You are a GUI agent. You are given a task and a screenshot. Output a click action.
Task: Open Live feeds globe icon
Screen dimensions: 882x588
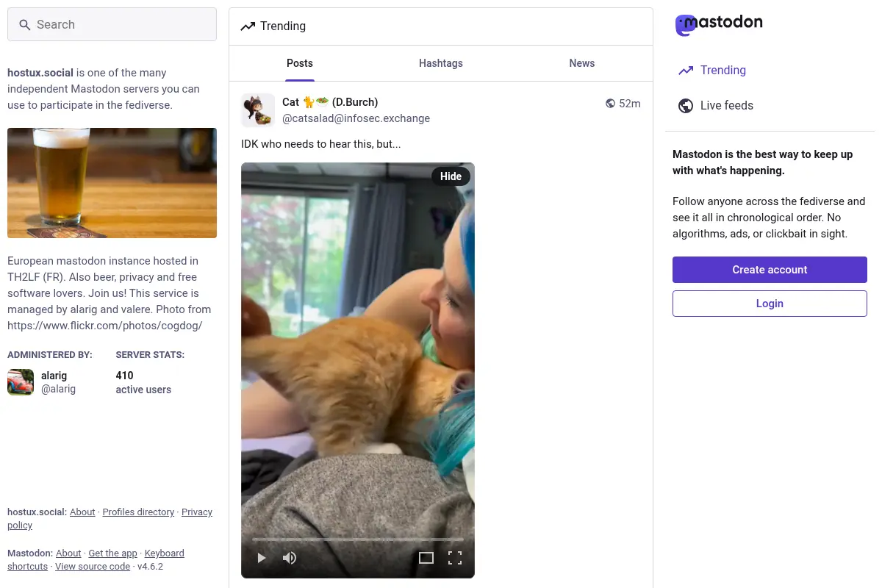tap(686, 106)
